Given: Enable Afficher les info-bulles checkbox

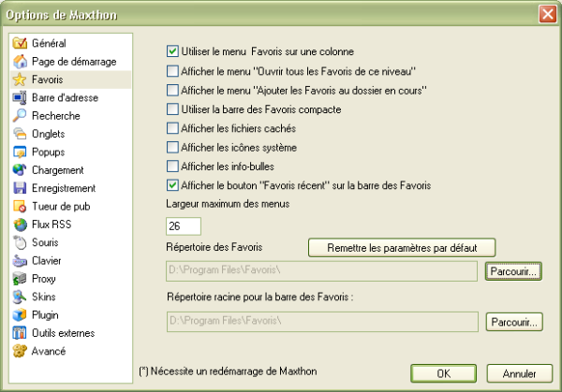Looking at the screenshot, I should (x=172, y=167).
